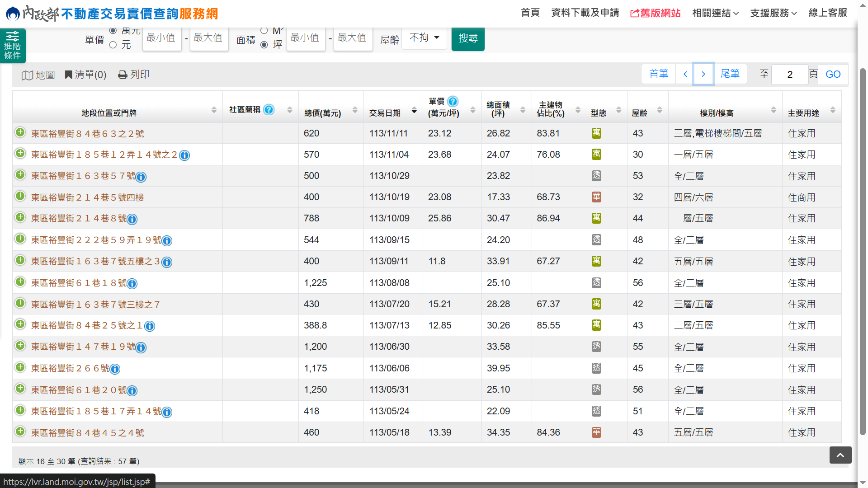This screenshot has height=488, width=868.
Task: Click the 面積 最小值 input field
Action: pos(306,38)
